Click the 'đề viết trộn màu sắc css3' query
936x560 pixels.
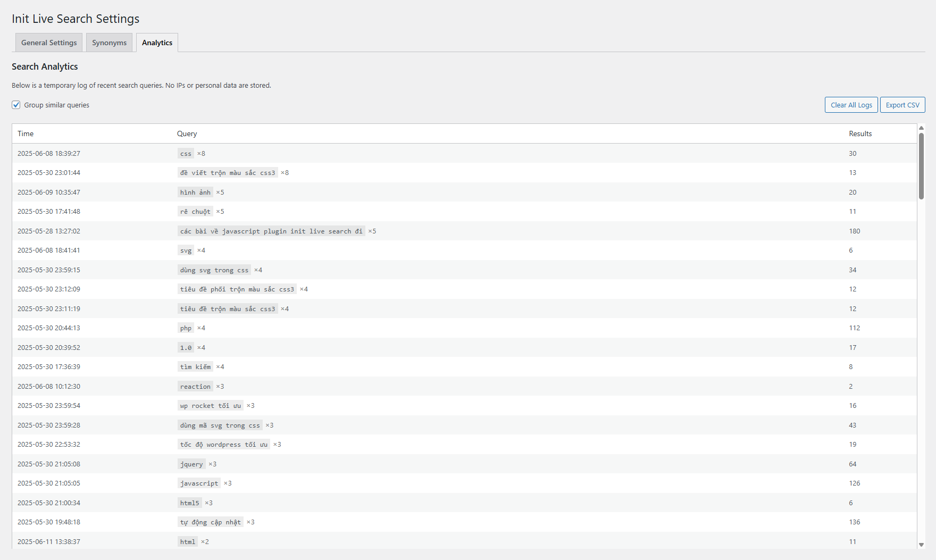coord(228,173)
